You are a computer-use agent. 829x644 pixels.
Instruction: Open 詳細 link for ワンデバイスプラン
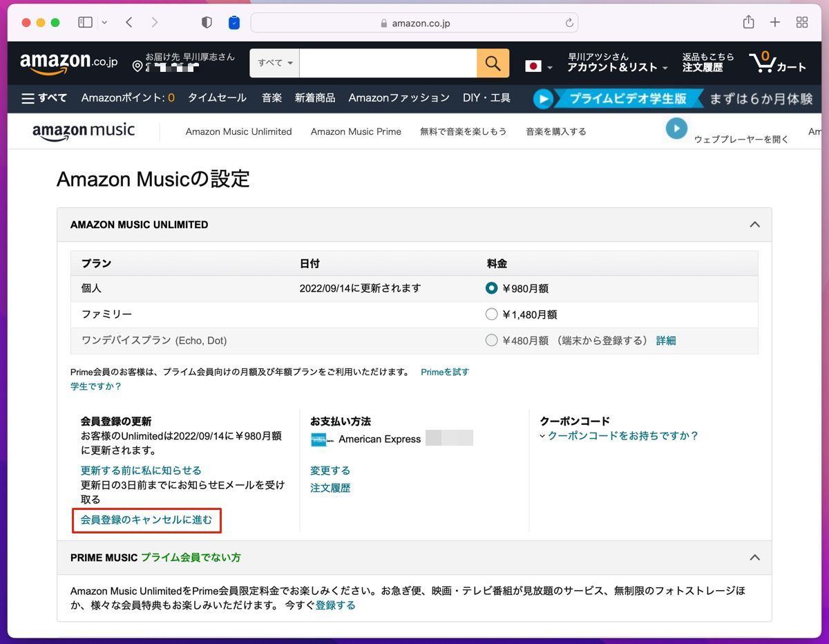(666, 341)
